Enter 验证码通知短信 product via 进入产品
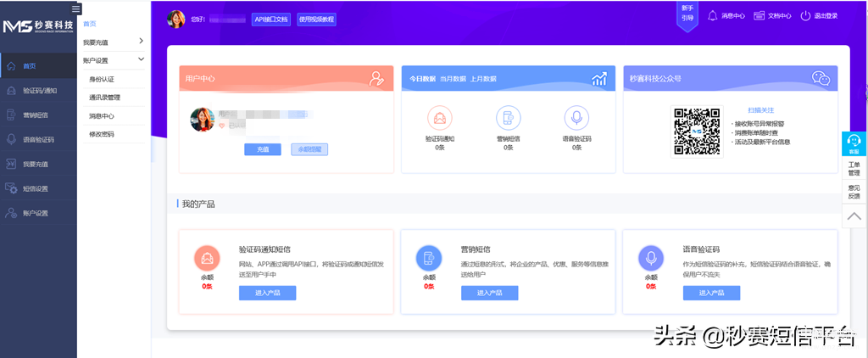 267,293
